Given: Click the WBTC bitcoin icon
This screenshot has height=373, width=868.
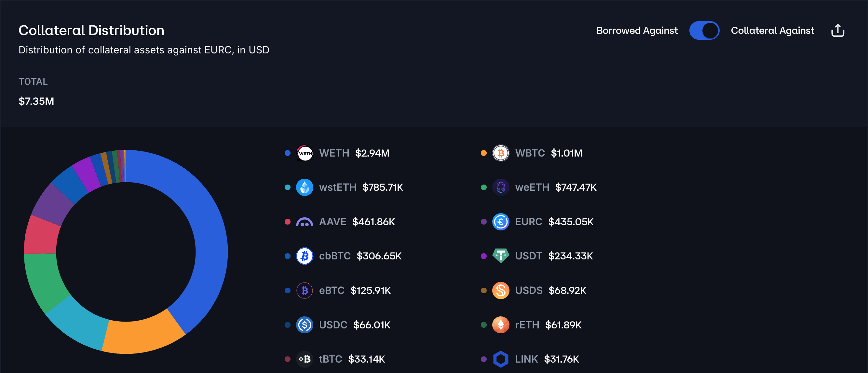Looking at the screenshot, I should click(x=501, y=153).
